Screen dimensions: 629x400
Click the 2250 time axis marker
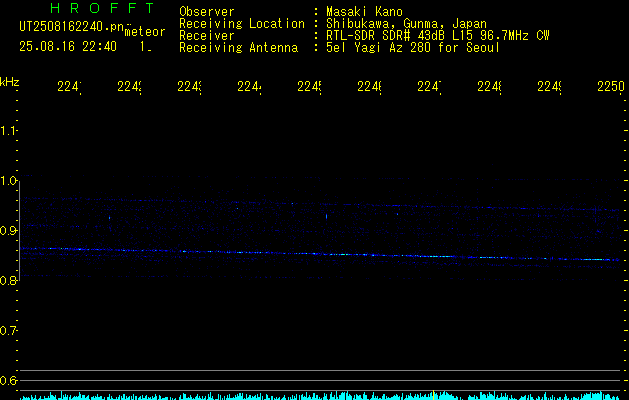click(611, 87)
